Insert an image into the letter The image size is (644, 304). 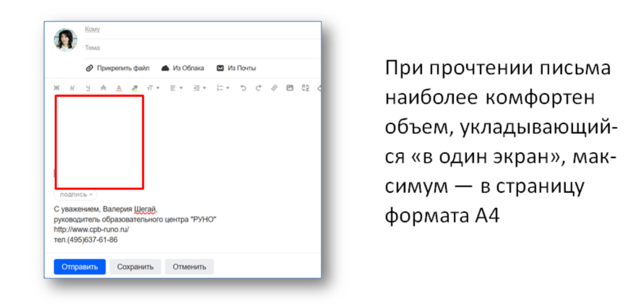(x=290, y=88)
